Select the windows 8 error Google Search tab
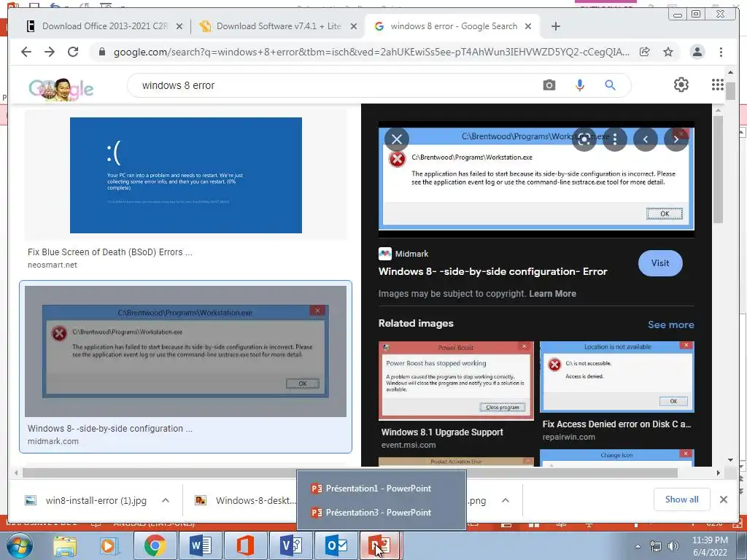The height and width of the screenshot is (560, 747). tap(453, 26)
